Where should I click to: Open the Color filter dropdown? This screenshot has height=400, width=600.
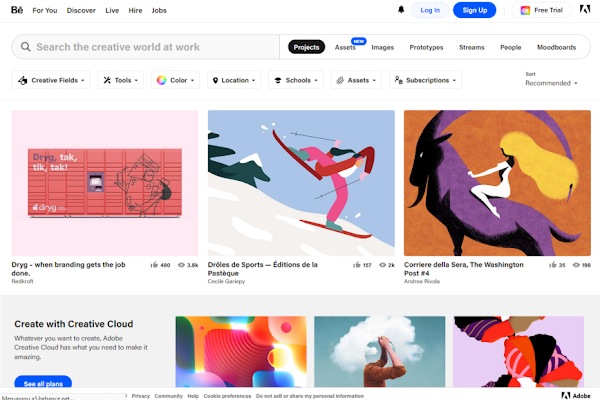175,80
